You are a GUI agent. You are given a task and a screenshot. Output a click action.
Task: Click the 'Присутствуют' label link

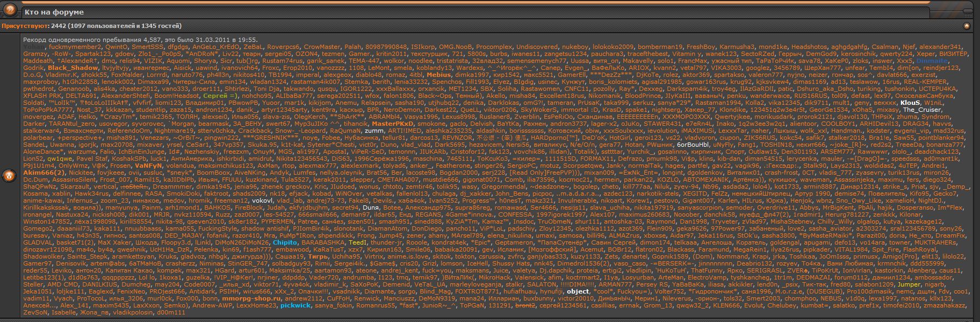[25, 26]
